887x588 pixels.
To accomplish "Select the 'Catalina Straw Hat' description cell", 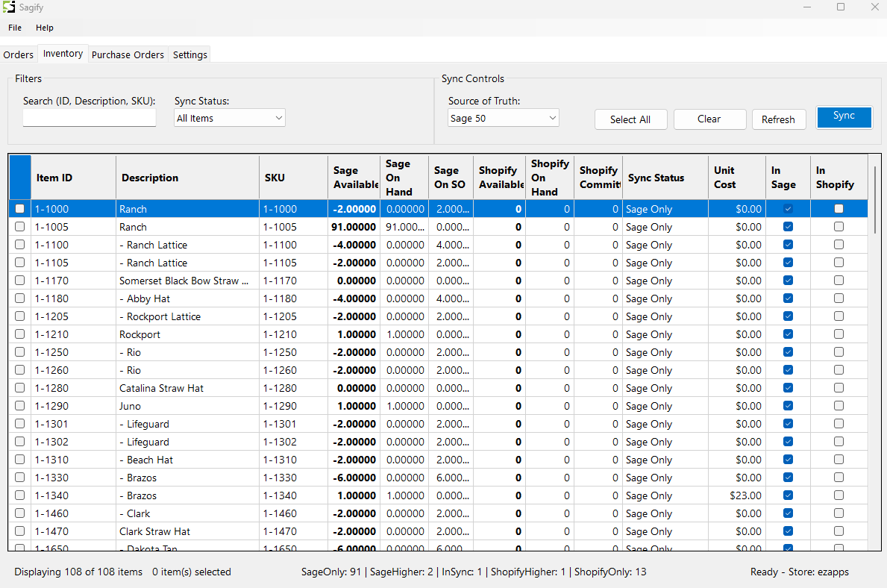I will 188,388.
